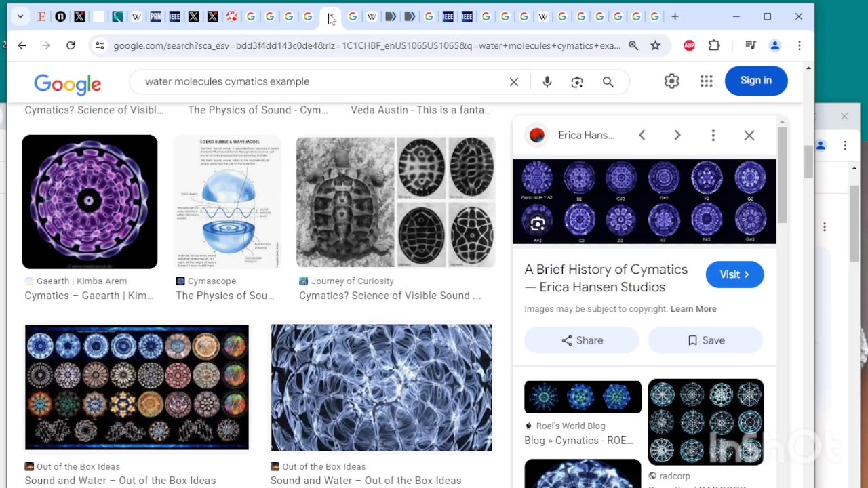Open the zoom magnifier in address bar
This screenshot has height=488, width=868.
click(x=633, y=45)
